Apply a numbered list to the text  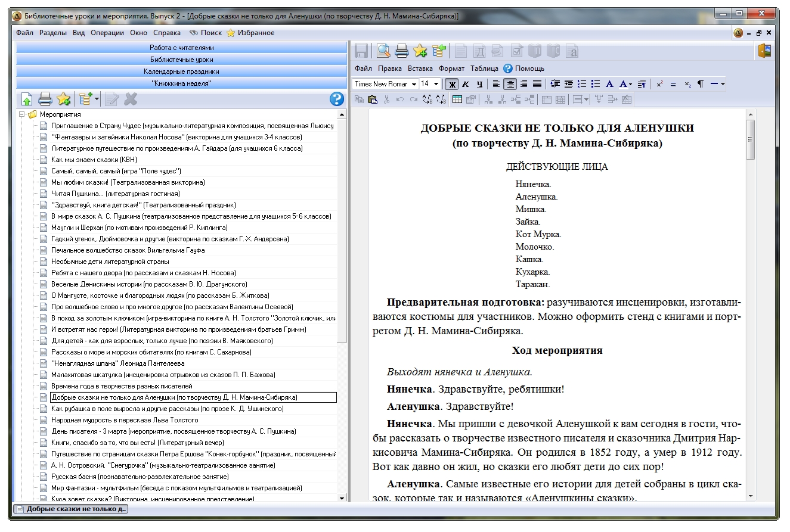(x=583, y=84)
